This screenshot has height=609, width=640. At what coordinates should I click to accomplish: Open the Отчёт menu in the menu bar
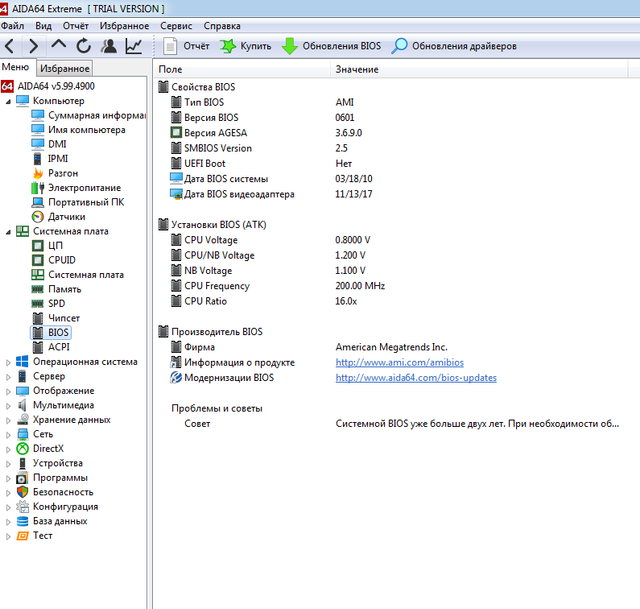tap(76, 26)
